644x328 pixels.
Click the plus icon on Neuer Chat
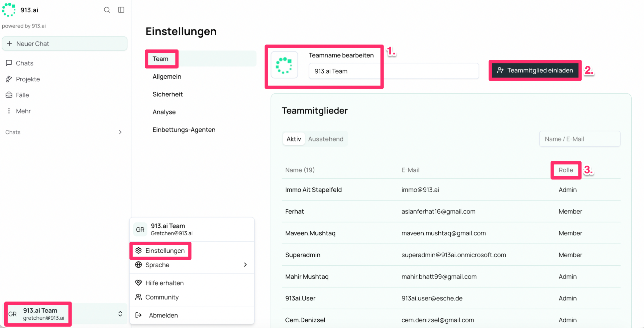click(x=9, y=43)
